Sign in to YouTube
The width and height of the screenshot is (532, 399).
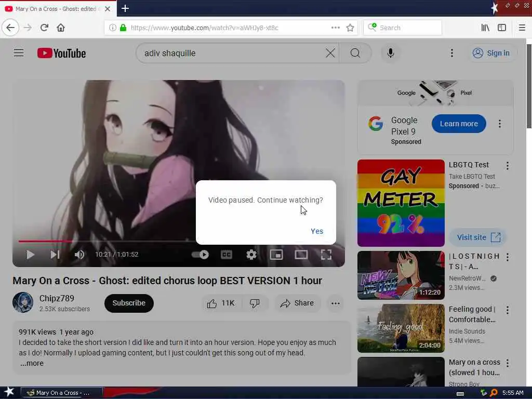[492, 53]
